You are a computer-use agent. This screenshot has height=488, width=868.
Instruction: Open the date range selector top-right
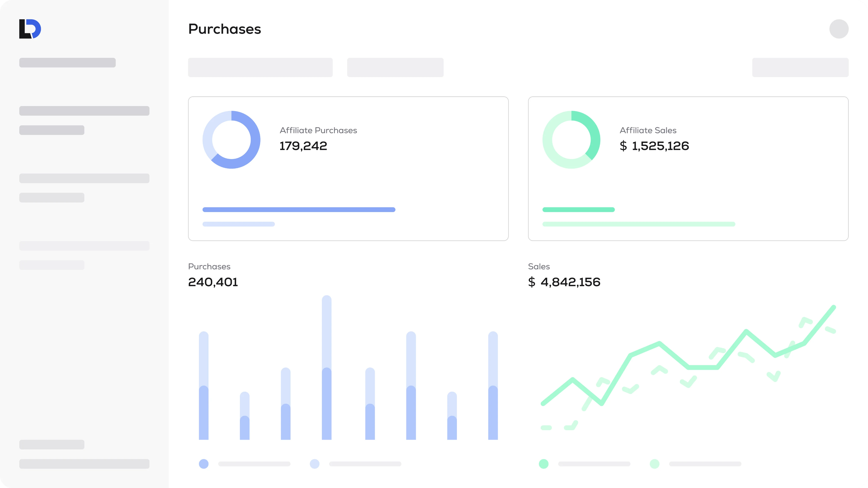800,67
